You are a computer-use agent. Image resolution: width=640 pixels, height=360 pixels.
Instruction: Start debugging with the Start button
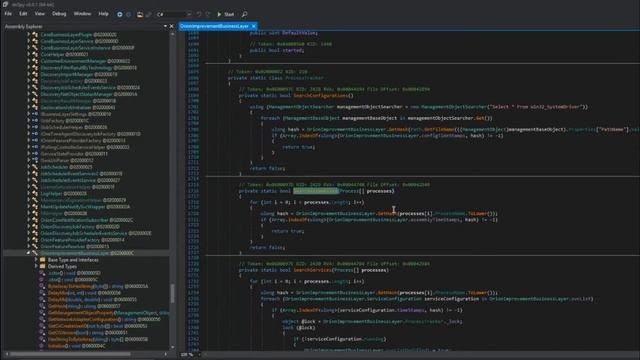(226, 14)
